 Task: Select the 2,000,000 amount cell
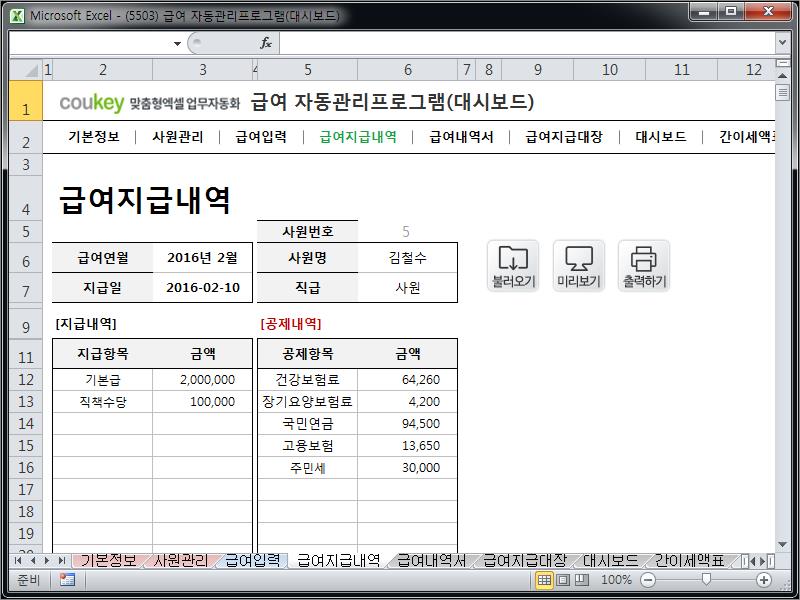pyautogui.click(x=203, y=380)
